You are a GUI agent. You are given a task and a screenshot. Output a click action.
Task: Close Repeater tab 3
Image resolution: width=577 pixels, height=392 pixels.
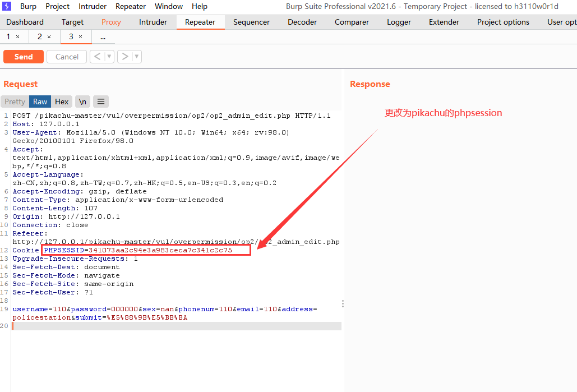point(80,37)
